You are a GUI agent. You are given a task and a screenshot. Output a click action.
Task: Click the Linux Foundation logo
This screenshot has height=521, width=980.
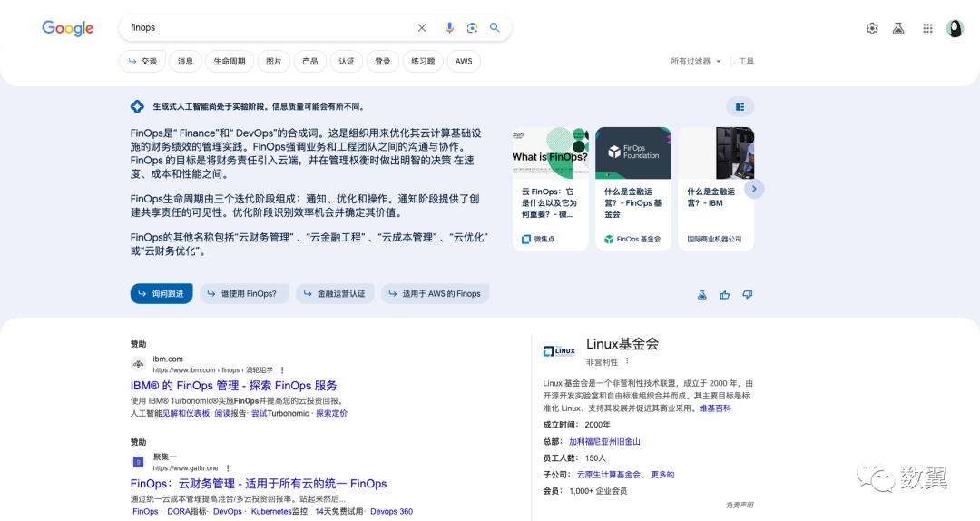click(x=559, y=352)
